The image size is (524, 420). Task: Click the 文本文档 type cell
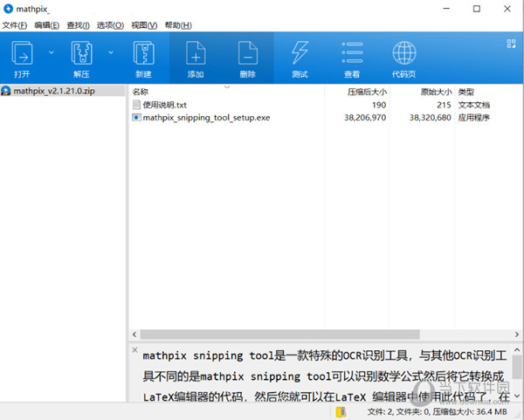[473, 105]
